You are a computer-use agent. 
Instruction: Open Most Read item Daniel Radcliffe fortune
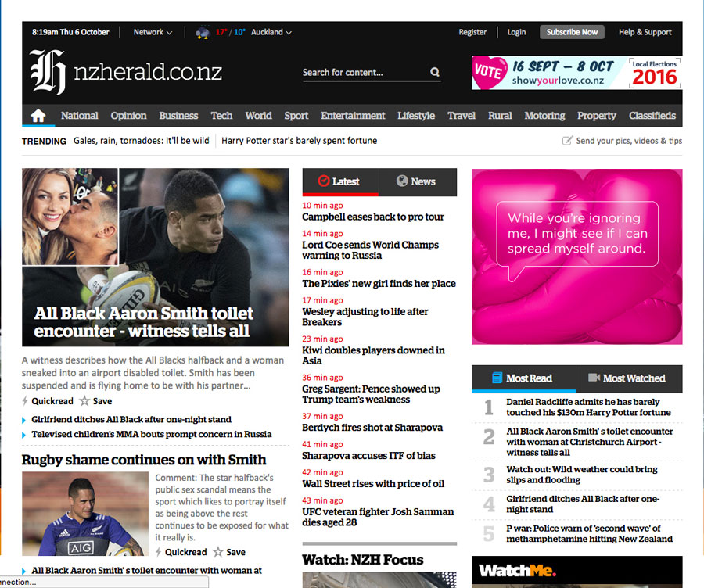tap(588, 407)
